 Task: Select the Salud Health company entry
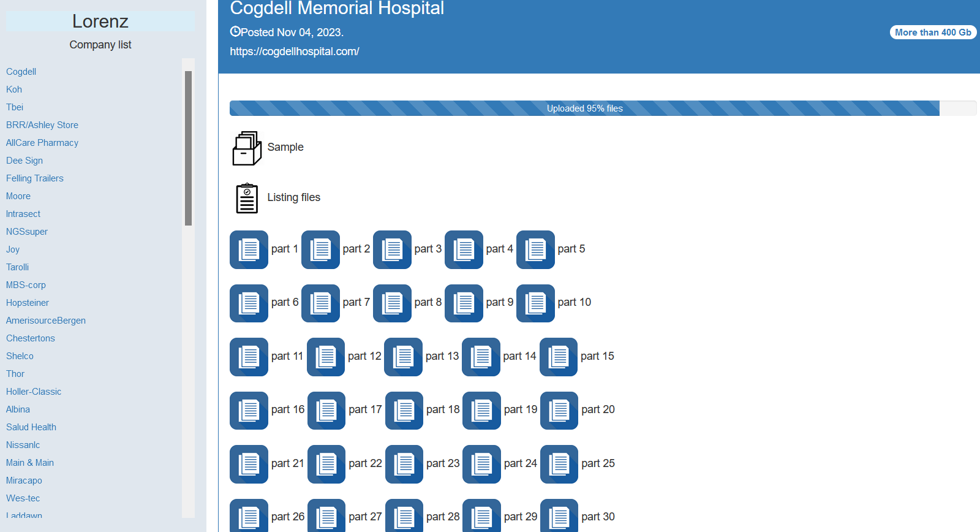31,427
